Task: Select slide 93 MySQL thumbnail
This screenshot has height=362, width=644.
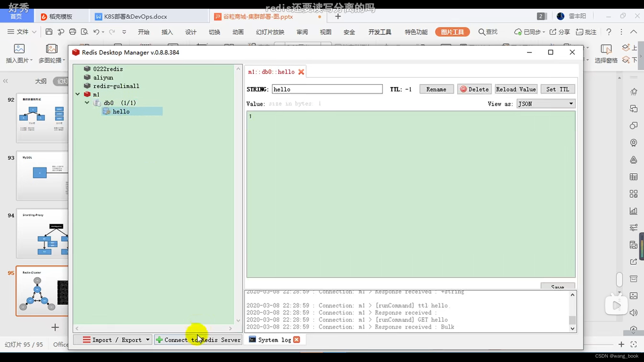Action: click(42, 176)
